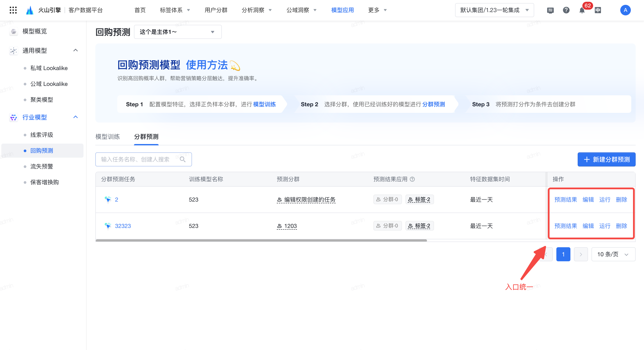The height and width of the screenshot is (350, 644).
Task: Open the user avatar A menu
Action: 625,10
